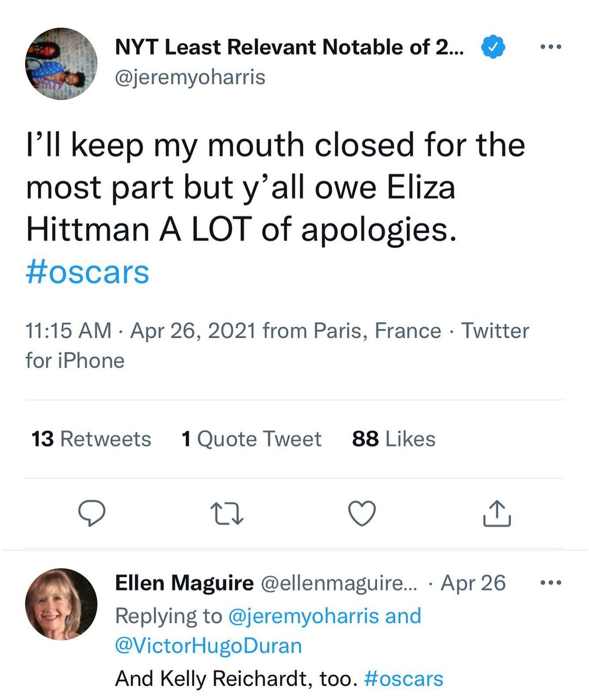Open jeremyoharris profile picture
This screenshot has width=589, height=700.
[x=61, y=64]
